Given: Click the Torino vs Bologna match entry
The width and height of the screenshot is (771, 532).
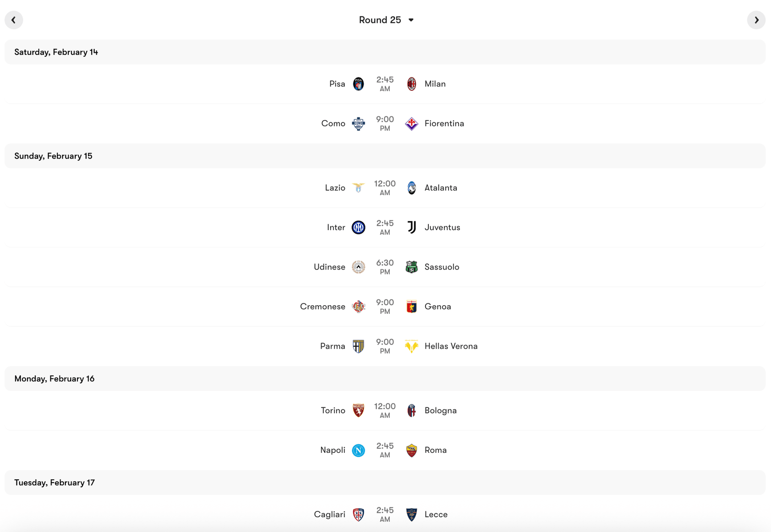Looking at the screenshot, I should (385, 411).
